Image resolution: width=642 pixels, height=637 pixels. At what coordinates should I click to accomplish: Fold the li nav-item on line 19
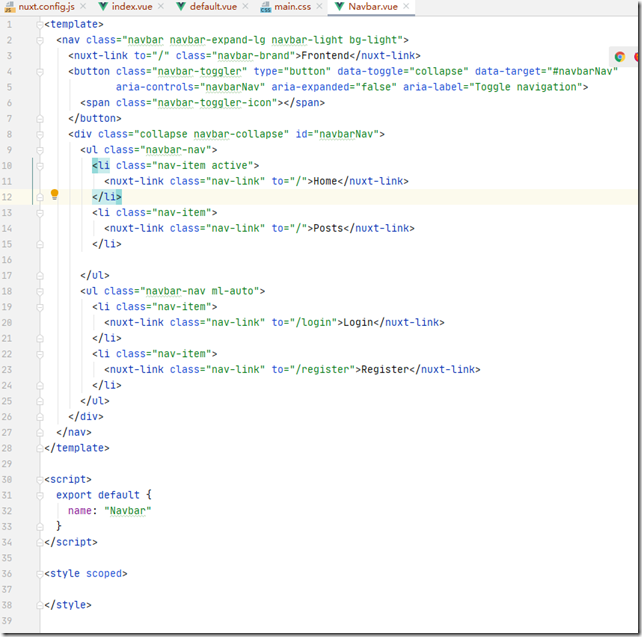(40, 307)
